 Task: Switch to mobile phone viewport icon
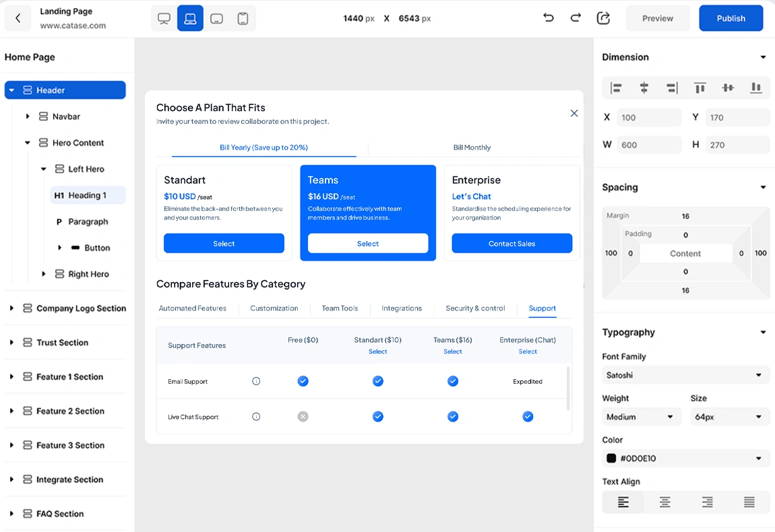pyautogui.click(x=243, y=19)
